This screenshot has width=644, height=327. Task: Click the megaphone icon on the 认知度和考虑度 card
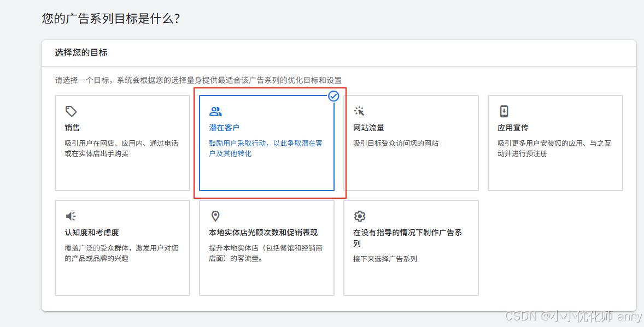point(71,216)
